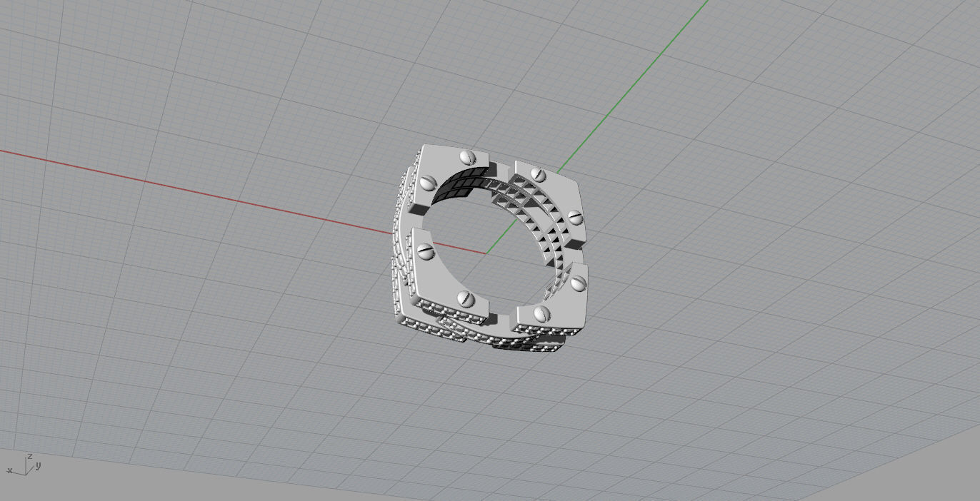
Task: Click the red X-axis line
Action: (x=243, y=201)
